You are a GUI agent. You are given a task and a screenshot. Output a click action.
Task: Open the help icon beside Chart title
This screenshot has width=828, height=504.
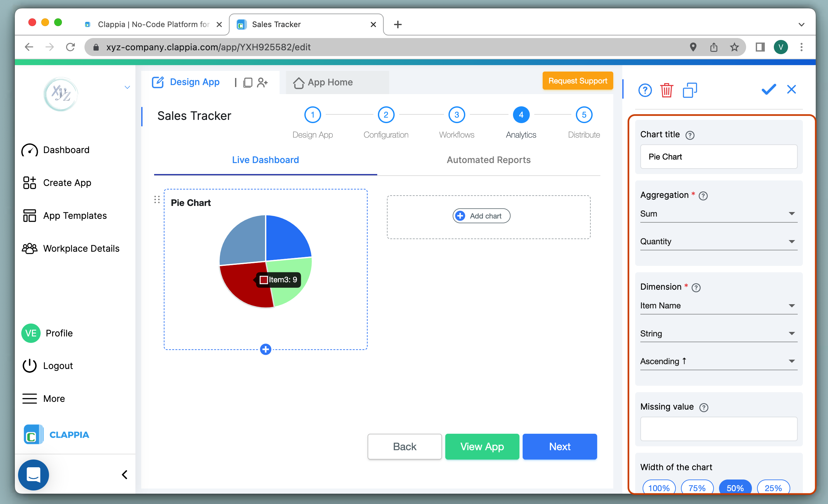click(690, 135)
